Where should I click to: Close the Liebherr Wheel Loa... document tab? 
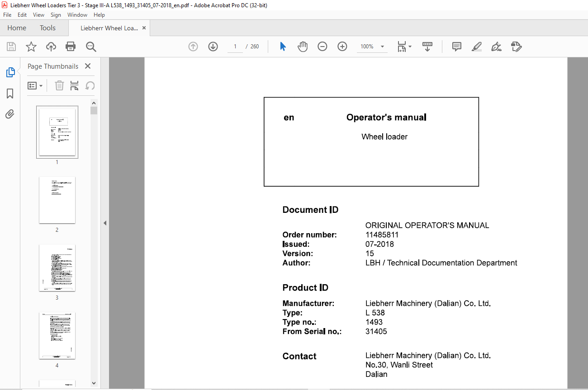[144, 28]
